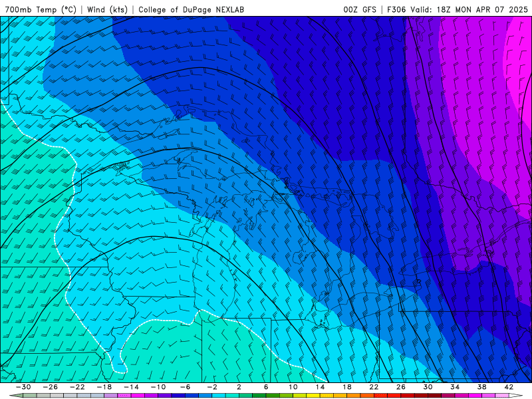Screen dimensions: 532x399
Task: Click the 38 value on the temperature scale
Action: tap(481, 387)
